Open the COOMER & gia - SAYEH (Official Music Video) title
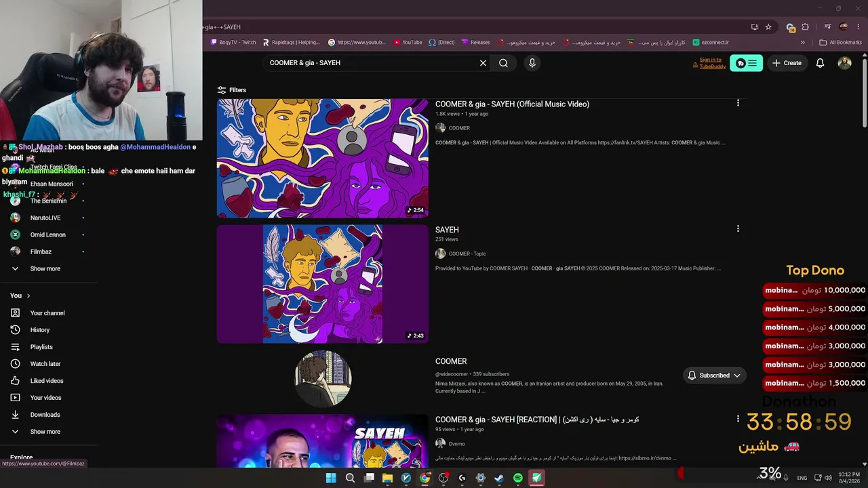 [x=512, y=104]
